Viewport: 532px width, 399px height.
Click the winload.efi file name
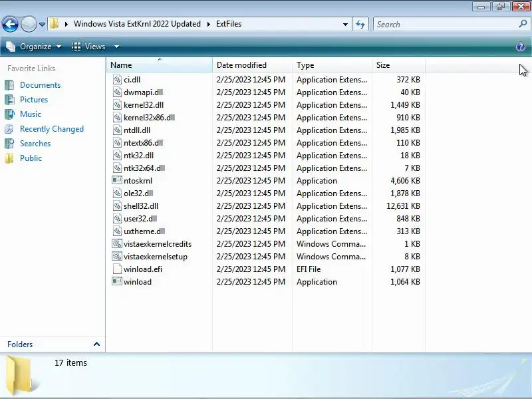(x=143, y=269)
